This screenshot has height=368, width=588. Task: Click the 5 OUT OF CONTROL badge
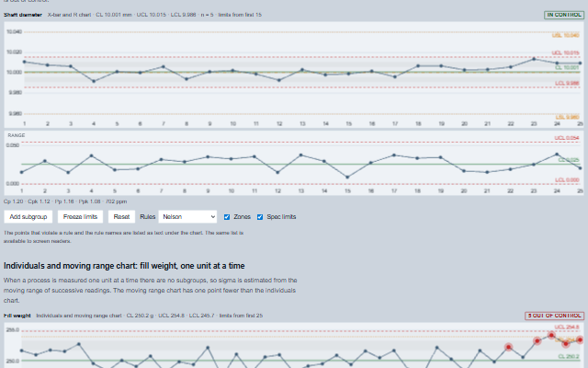[x=554, y=316]
